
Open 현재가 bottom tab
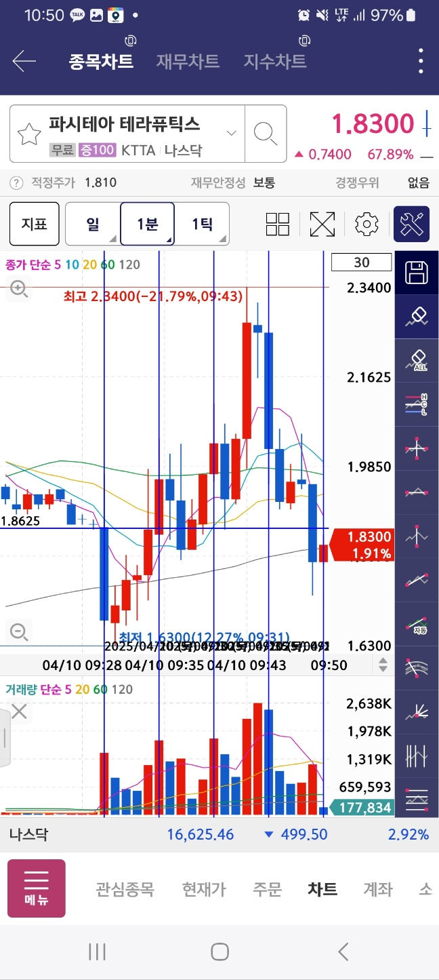204,889
